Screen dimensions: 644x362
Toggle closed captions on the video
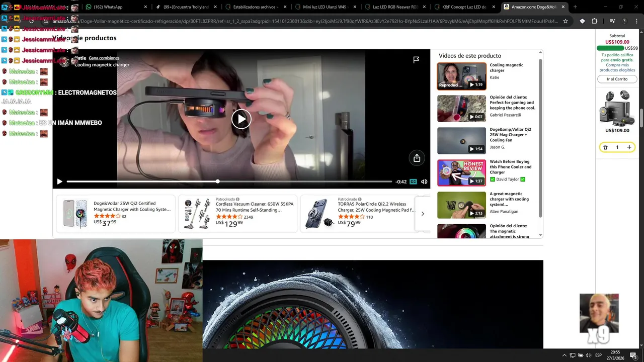413,182
